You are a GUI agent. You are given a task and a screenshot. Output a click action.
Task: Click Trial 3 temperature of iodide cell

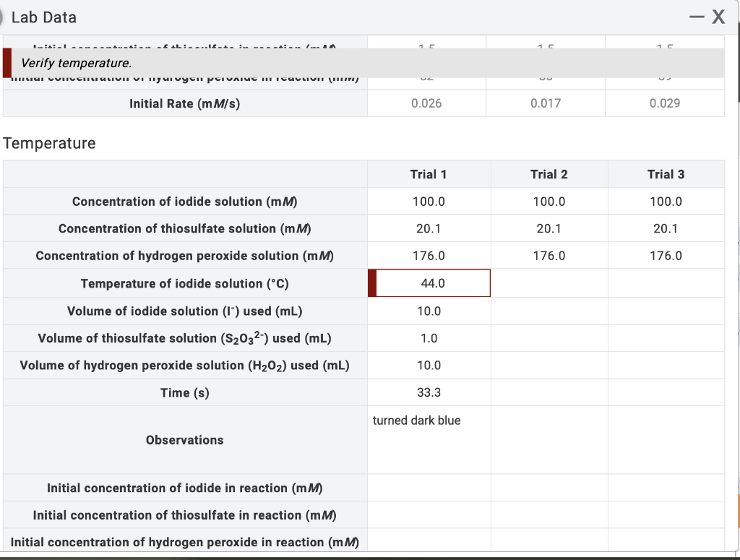tap(666, 283)
